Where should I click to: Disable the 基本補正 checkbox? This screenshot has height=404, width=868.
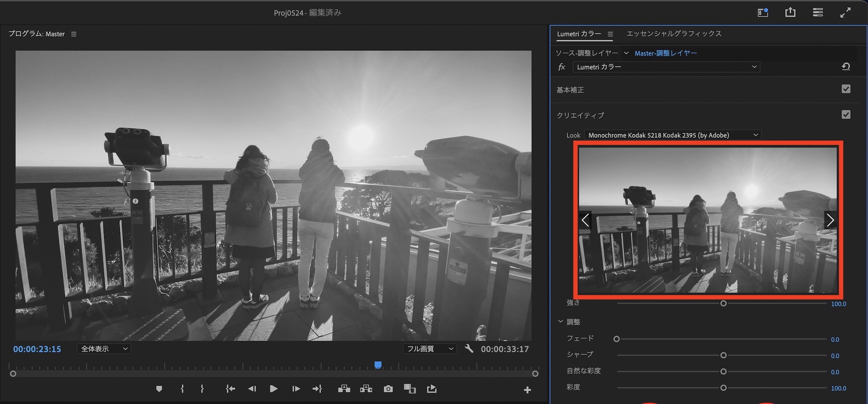click(x=846, y=89)
